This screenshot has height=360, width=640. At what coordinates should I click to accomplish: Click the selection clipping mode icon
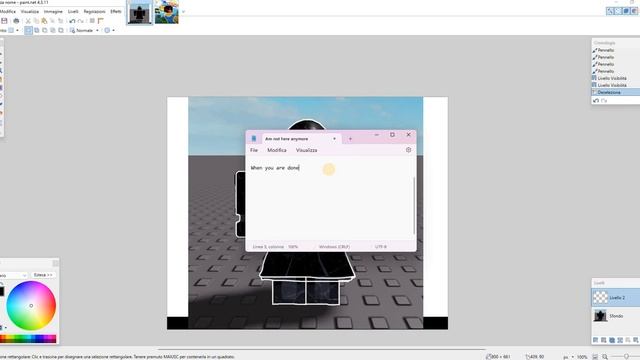pyautogui.click(x=107, y=30)
